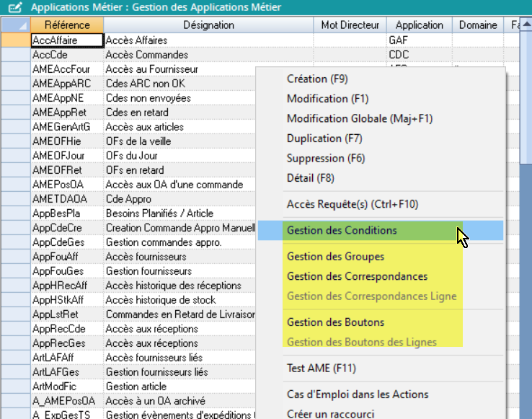
Task: Choose Cas d'Emploi dans les Actions
Action: click(x=358, y=394)
